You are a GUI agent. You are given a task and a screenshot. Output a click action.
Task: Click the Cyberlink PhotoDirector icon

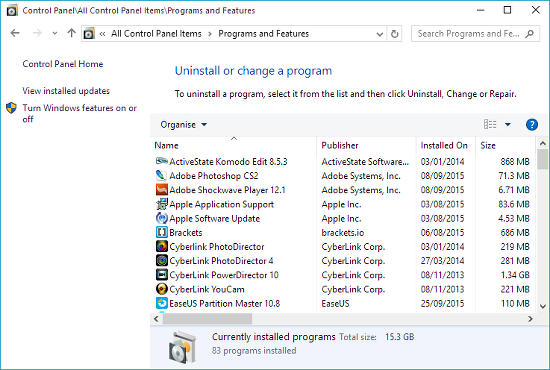(162, 247)
